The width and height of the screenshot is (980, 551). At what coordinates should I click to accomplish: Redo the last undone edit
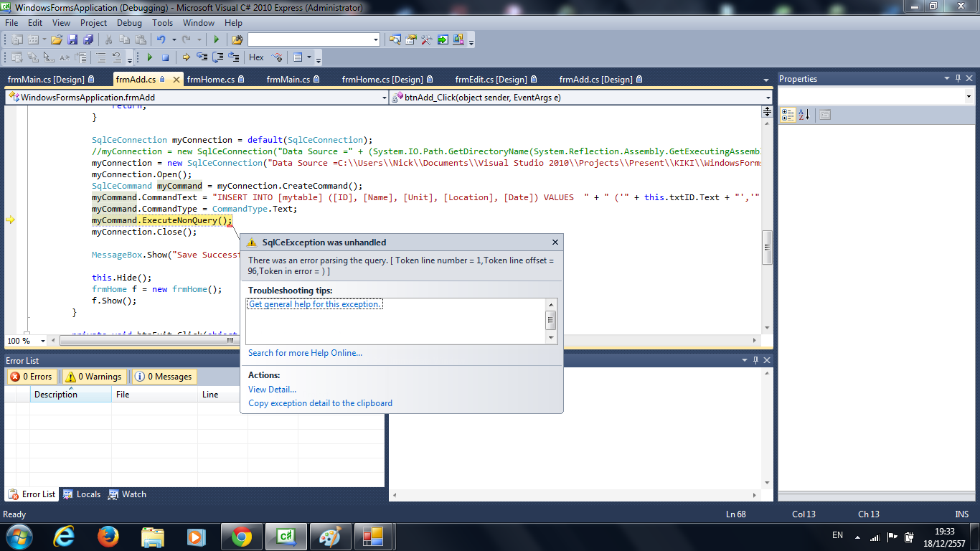tap(187, 39)
